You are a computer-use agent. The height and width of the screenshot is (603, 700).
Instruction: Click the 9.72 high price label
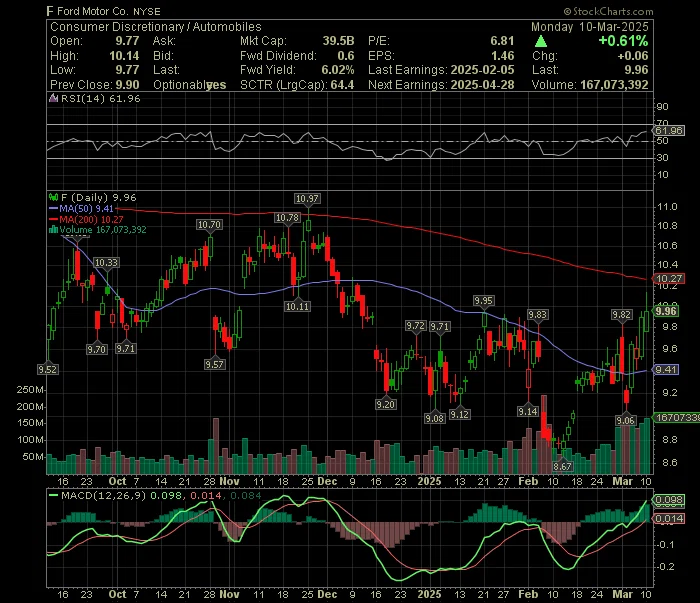point(416,326)
